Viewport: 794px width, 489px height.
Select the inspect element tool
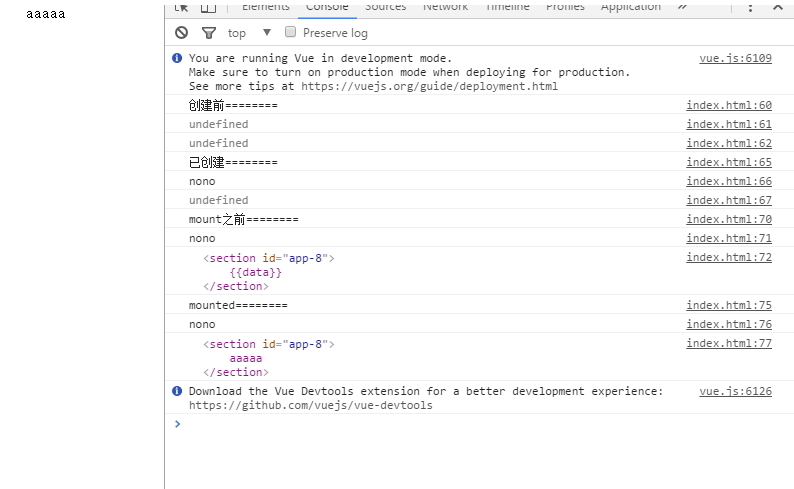tap(181, 6)
